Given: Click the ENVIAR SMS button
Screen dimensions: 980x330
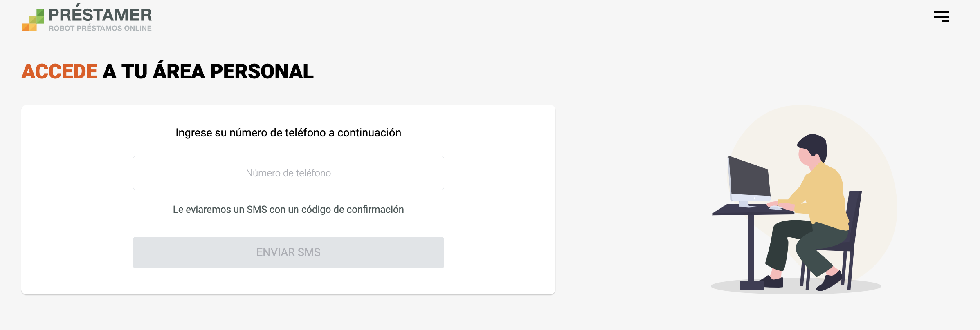Looking at the screenshot, I should [288, 252].
